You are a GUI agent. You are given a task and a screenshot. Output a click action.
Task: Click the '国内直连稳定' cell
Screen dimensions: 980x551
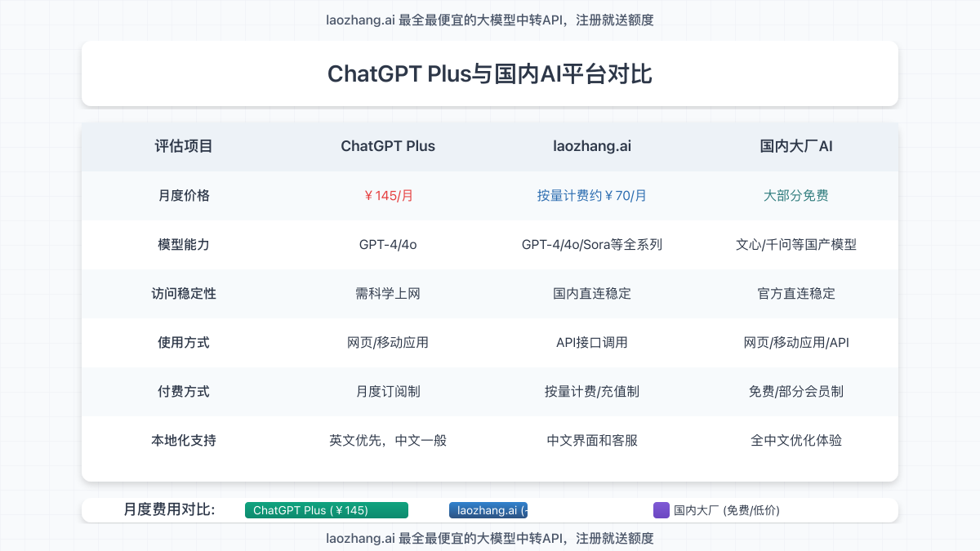point(592,294)
